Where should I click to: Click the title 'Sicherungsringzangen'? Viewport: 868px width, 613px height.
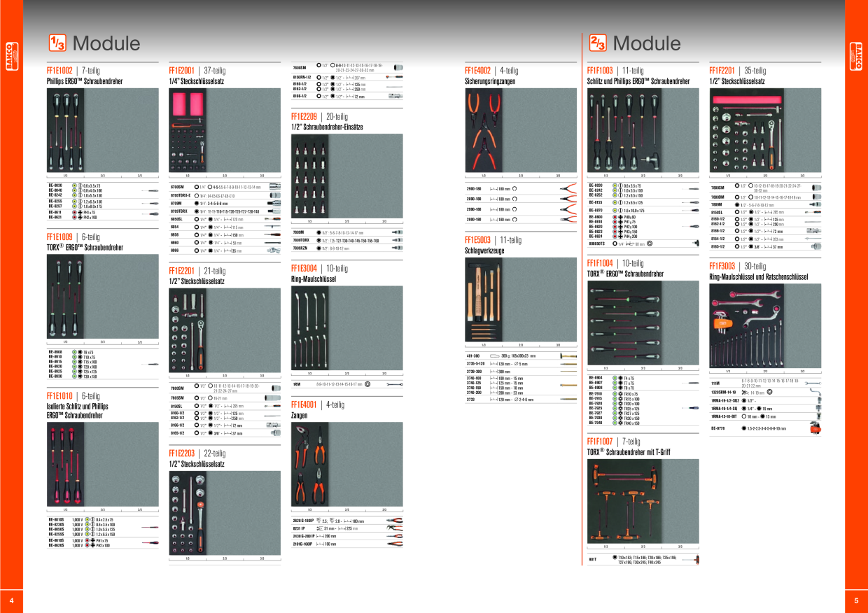click(490, 82)
